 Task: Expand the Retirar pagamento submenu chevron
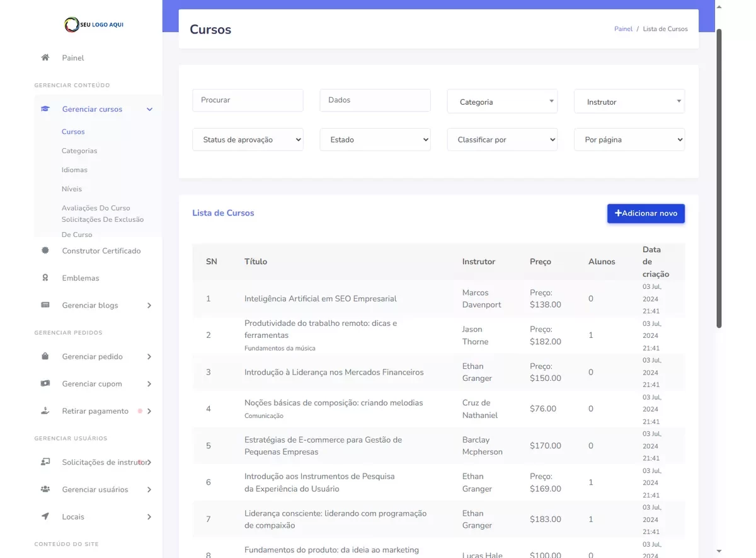click(149, 411)
